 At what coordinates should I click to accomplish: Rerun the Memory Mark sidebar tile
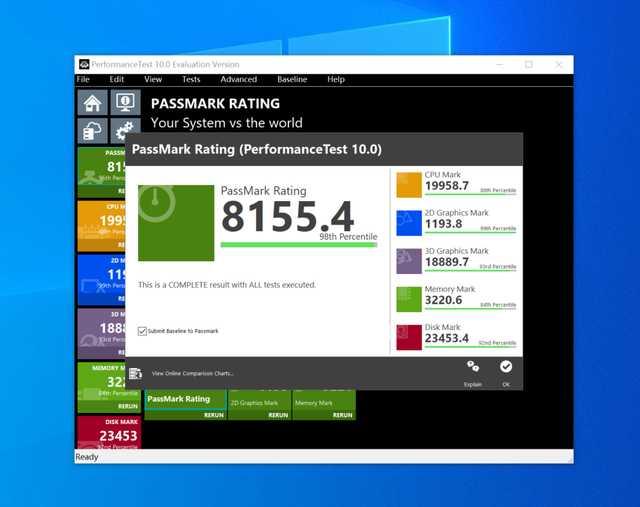click(x=128, y=407)
